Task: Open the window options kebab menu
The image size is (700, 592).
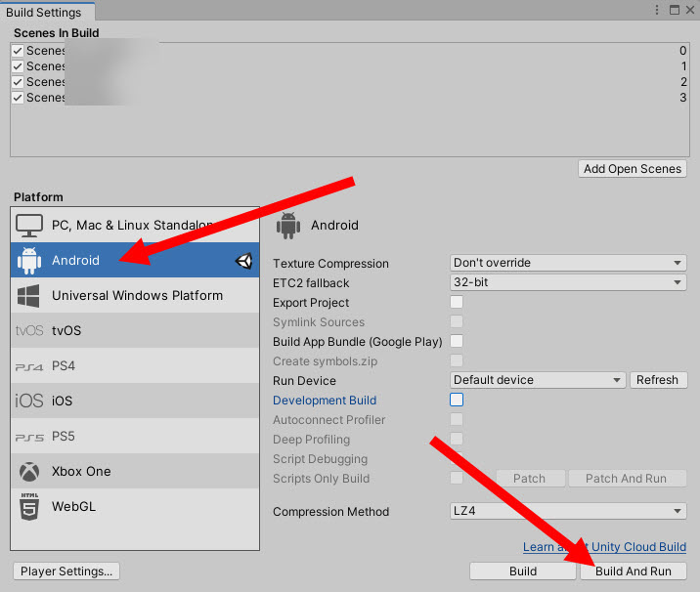Action: coord(656,10)
